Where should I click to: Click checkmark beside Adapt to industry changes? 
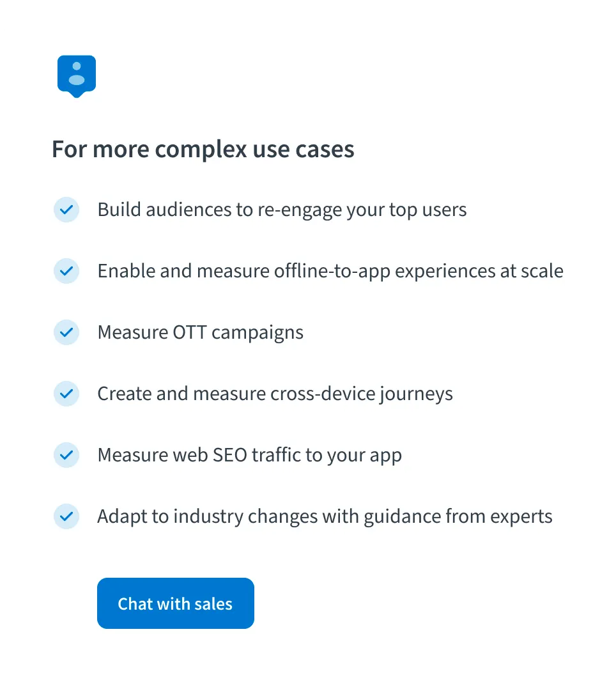coord(66,516)
